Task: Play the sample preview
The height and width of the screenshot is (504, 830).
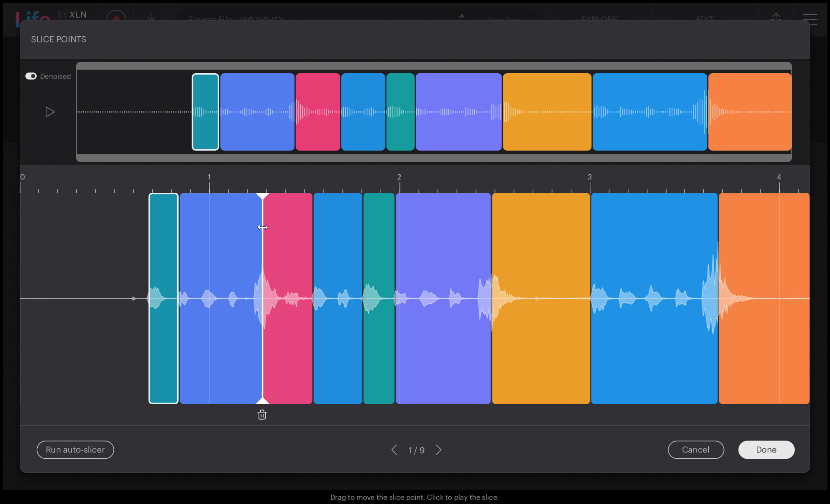Action: coord(50,112)
